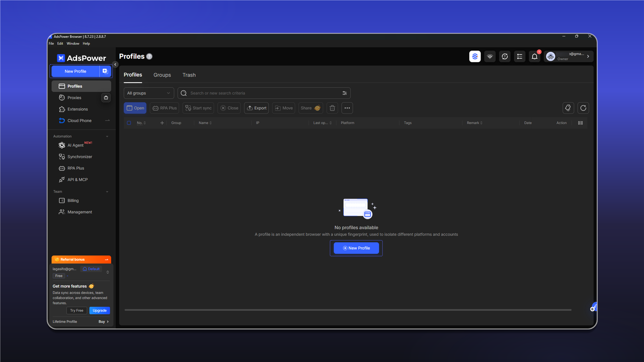Click the Export toolbar button
Screen dimensions: 644x362
pos(256,108)
